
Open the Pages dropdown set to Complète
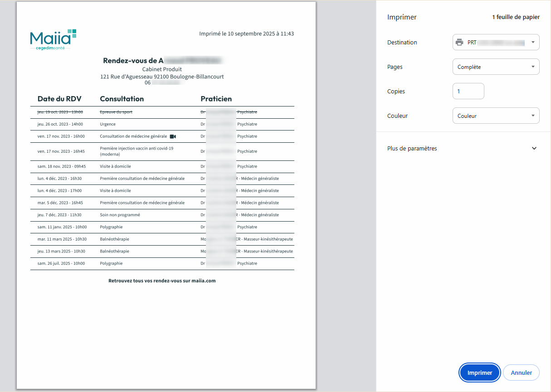point(496,67)
